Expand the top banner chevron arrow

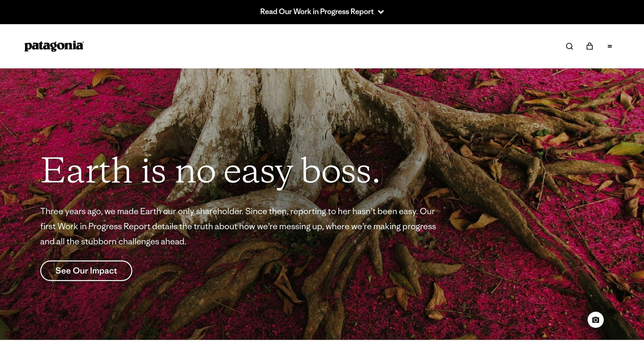pos(381,12)
